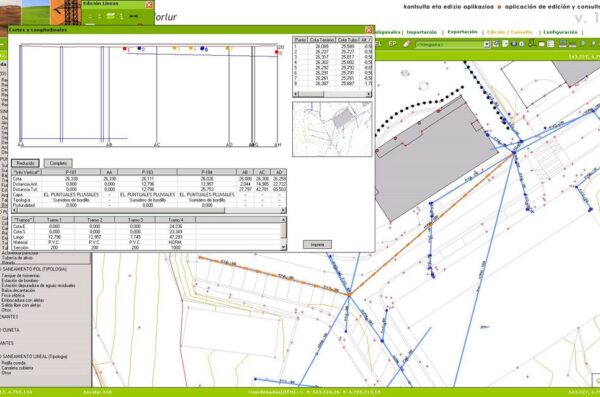Screen dimensions: 600x397
Task: Click the orange highlighted pipe on map
Action: (431, 224)
